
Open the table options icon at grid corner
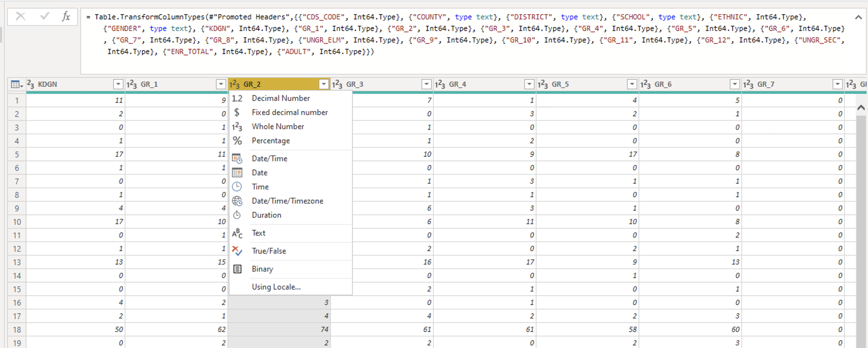click(16, 84)
